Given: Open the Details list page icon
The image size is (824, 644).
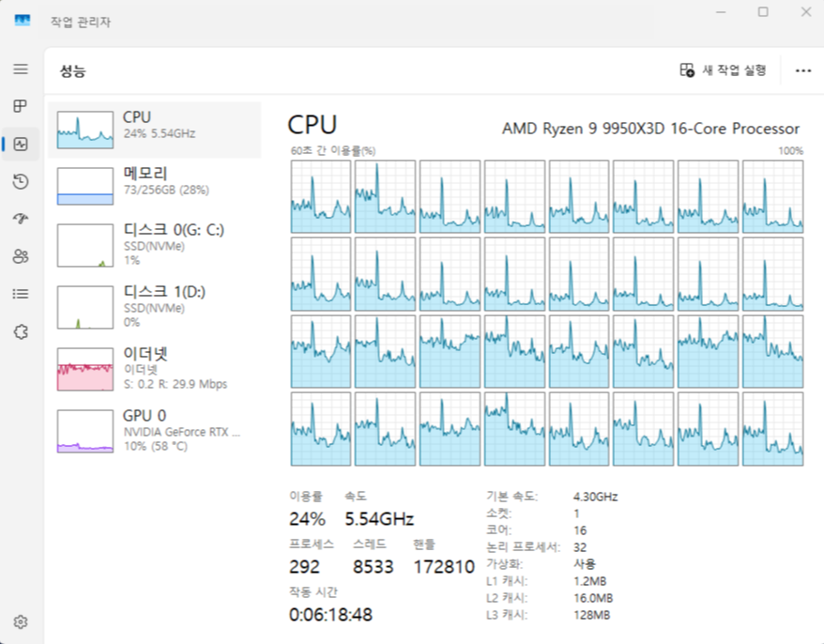Looking at the screenshot, I should (x=21, y=294).
